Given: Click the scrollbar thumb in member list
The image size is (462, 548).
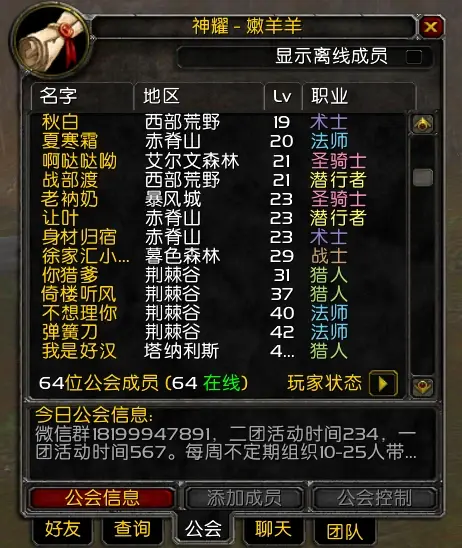Looking at the screenshot, I should click(x=423, y=177).
